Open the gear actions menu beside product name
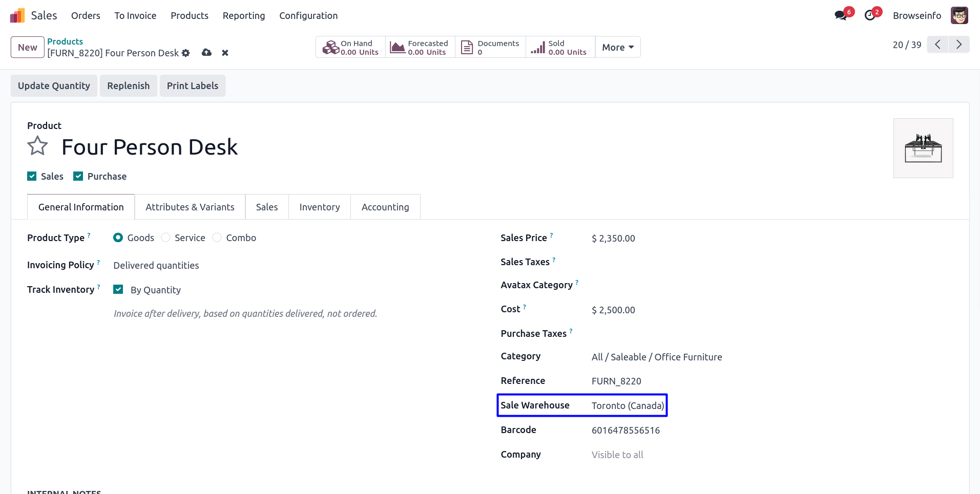980x494 pixels. pos(186,53)
